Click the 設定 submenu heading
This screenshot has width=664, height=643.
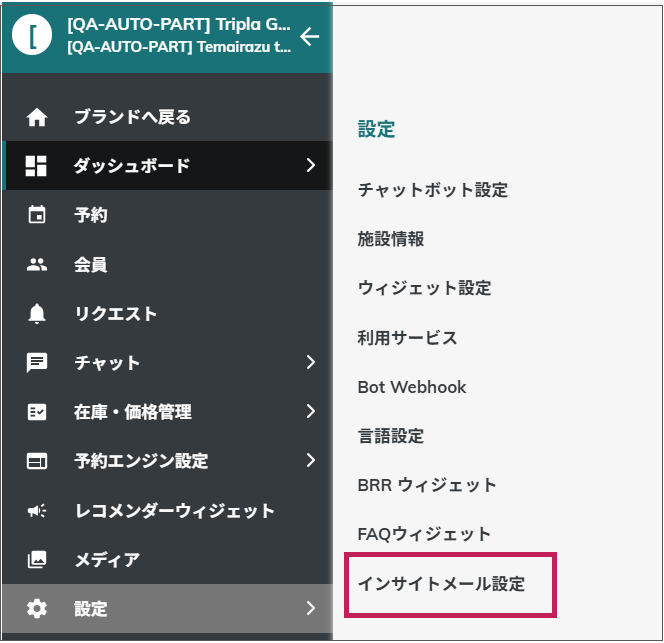point(376,129)
